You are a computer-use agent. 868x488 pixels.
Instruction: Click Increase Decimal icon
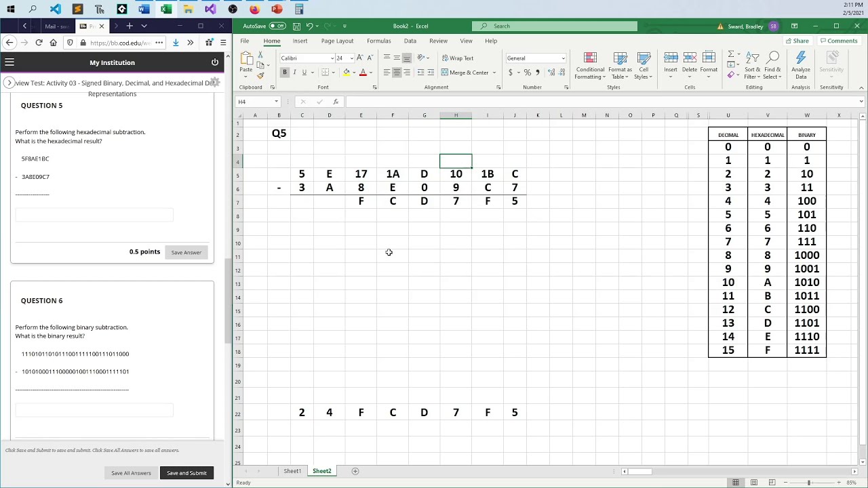(x=550, y=73)
